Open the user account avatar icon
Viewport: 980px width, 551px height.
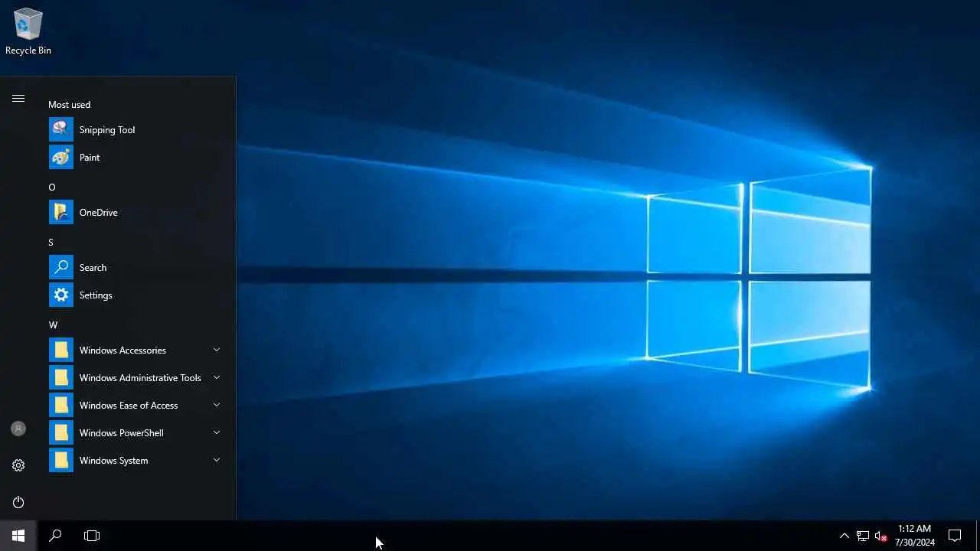coord(18,429)
